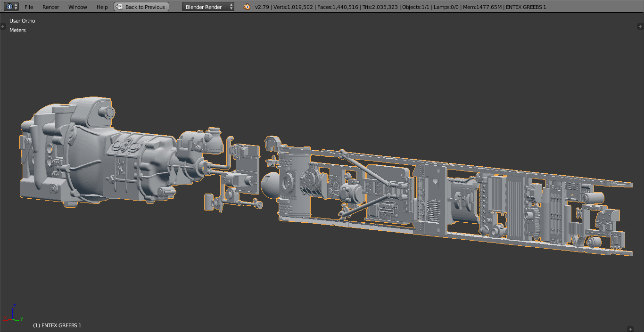Image resolution: width=644 pixels, height=332 pixels.
Task: Click the Faces:1,440,516 statistic
Action: click(337, 7)
